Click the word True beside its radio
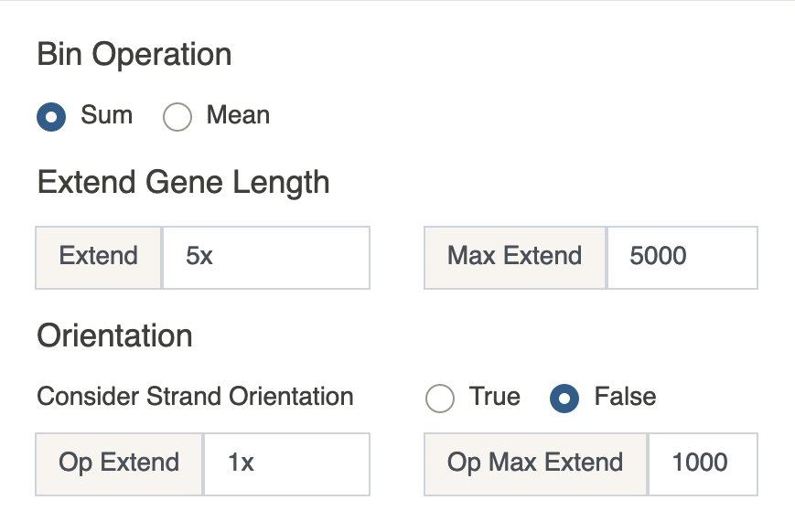 point(495,396)
